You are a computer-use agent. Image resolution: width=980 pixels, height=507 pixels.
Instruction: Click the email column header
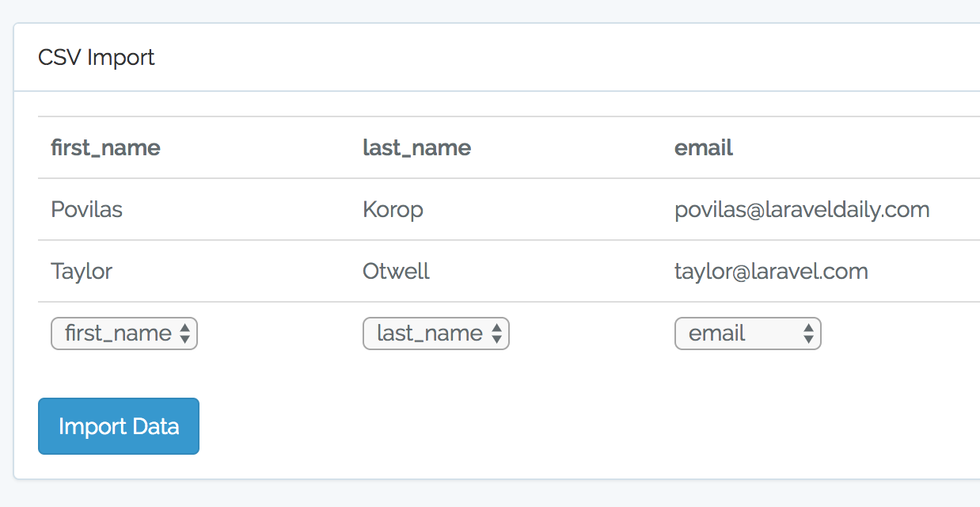(704, 148)
